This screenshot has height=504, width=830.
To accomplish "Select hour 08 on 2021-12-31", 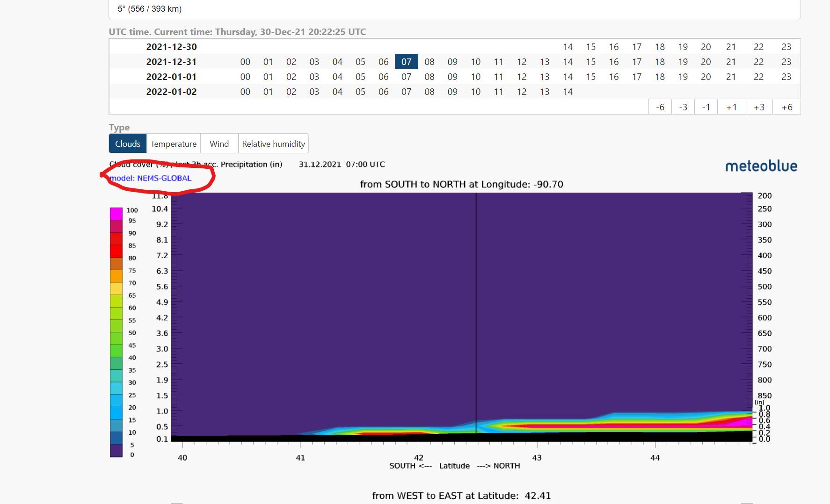I will [x=429, y=62].
